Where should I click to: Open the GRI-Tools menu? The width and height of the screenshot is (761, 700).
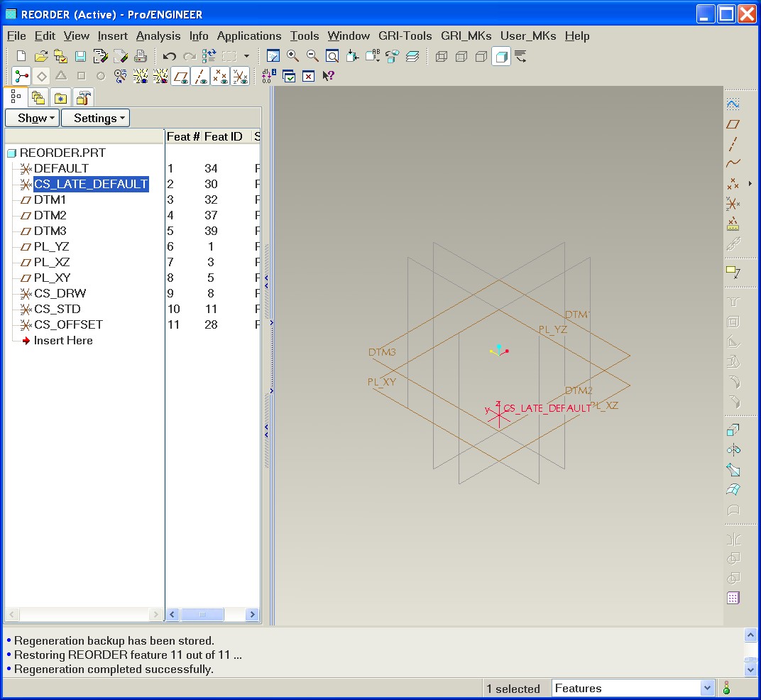tap(405, 36)
